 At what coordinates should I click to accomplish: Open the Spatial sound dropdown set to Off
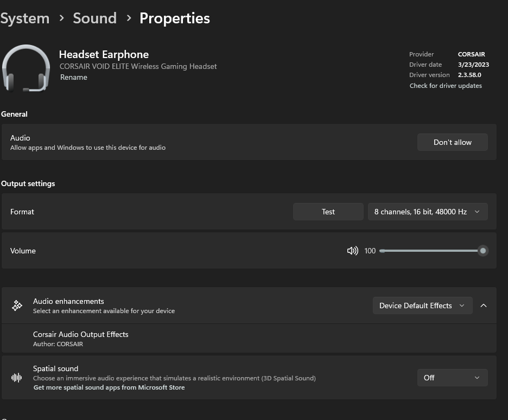click(x=452, y=377)
